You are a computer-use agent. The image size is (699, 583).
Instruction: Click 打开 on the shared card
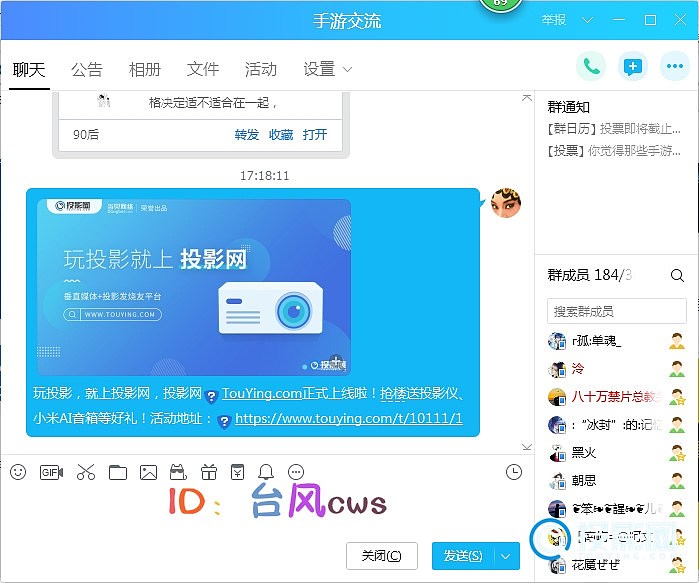click(315, 135)
